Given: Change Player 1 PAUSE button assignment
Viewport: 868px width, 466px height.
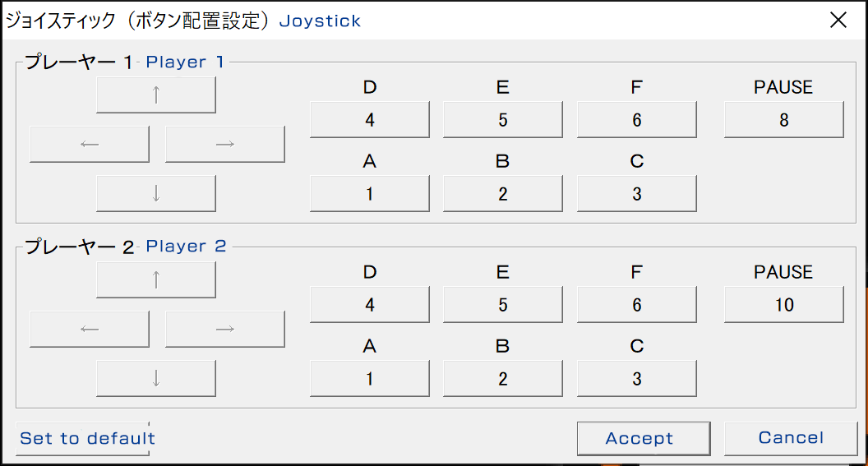Looking at the screenshot, I should coord(784,120).
